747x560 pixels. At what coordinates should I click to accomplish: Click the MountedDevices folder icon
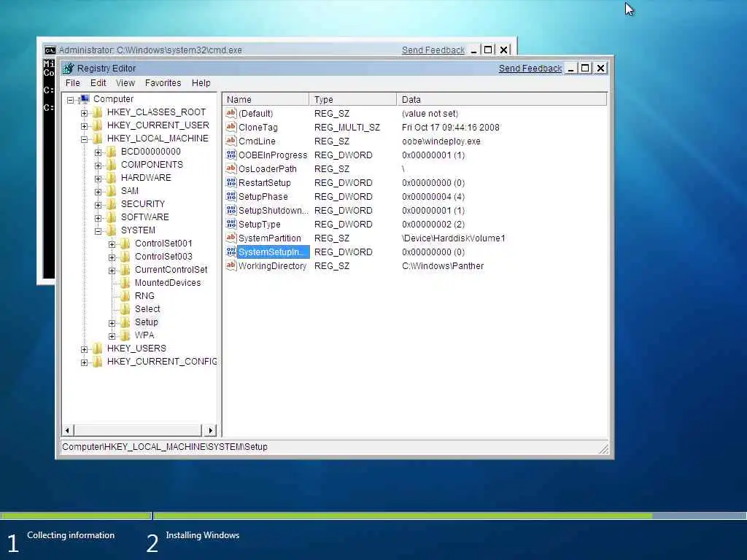click(x=125, y=283)
